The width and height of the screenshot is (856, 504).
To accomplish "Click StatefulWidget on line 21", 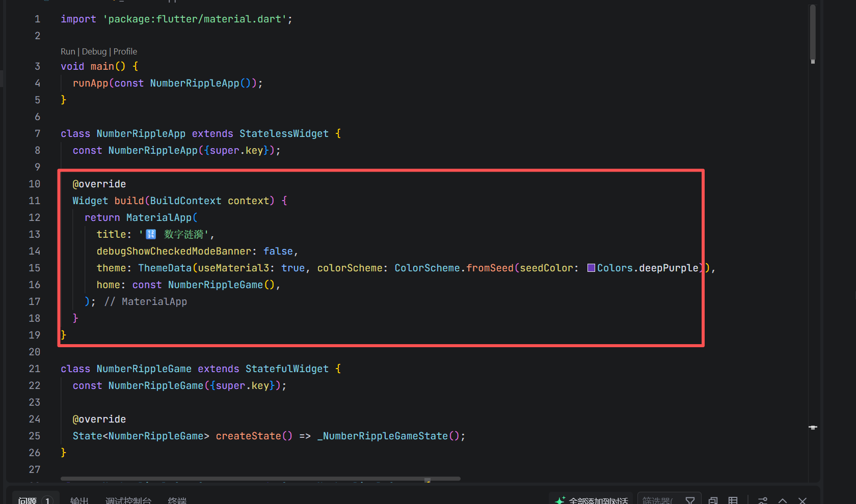I will (287, 369).
